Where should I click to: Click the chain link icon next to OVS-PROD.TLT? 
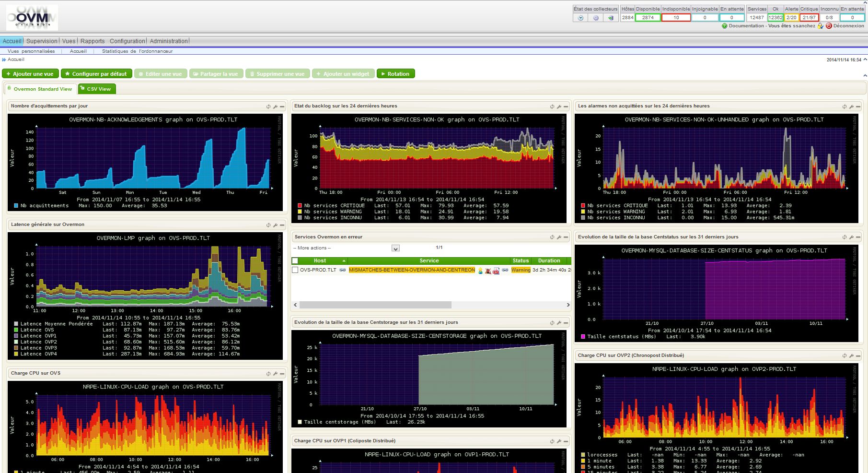(x=343, y=270)
